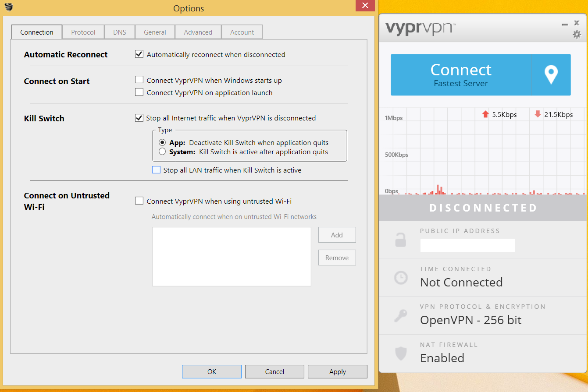The height and width of the screenshot is (392, 588).
Task: Click the '1Mbps' graph axis label
Action: tap(394, 118)
